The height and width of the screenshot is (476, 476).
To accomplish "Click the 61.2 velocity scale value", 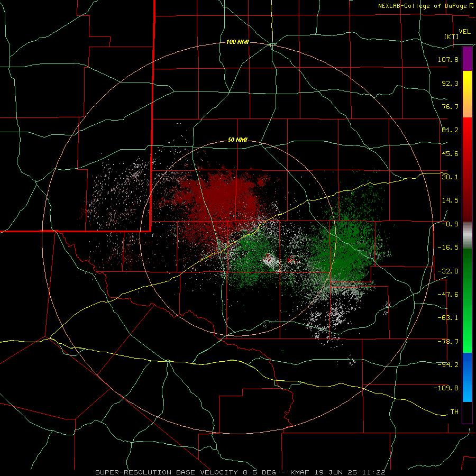I will pyautogui.click(x=450, y=130).
